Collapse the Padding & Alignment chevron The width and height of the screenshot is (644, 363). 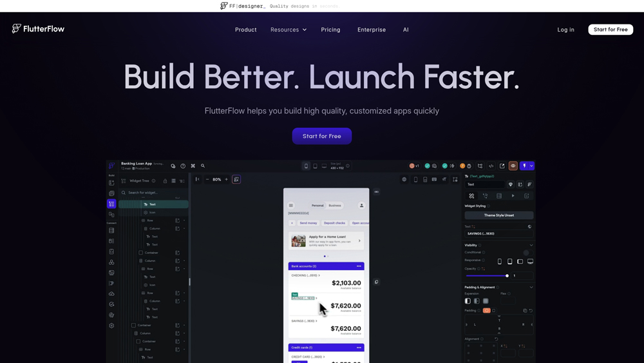point(531,288)
